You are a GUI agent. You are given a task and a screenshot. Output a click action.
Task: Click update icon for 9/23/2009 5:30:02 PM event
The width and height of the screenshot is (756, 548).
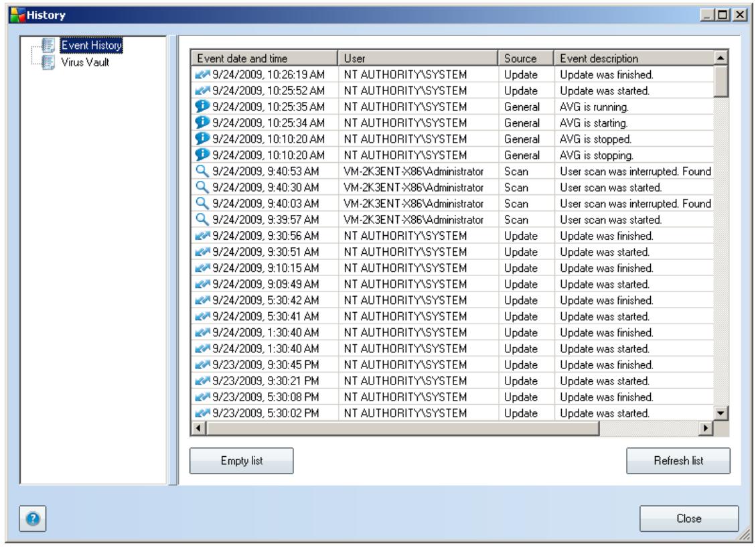coord(202,413)
